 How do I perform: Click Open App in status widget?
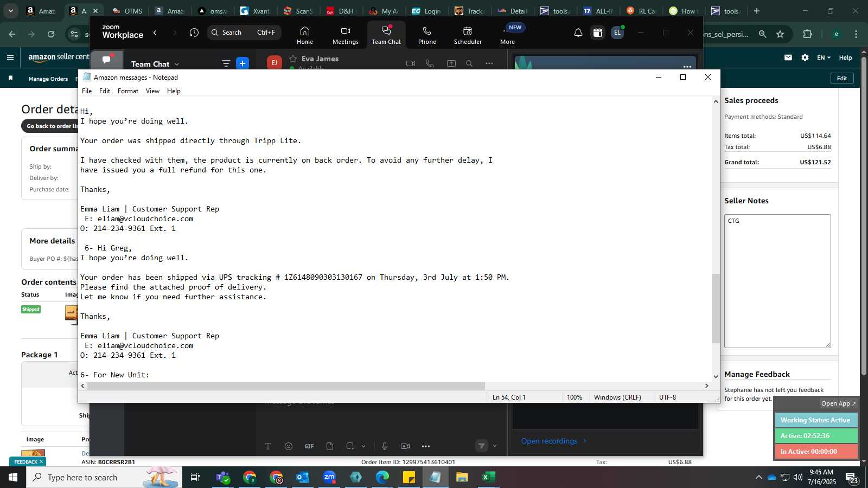[838, 403]
